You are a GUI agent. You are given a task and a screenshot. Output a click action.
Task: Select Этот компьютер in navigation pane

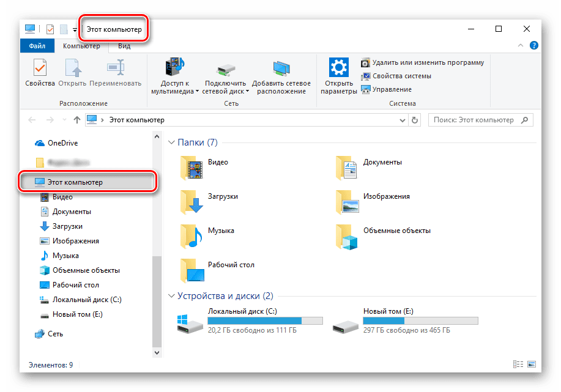tap(87, 182)
